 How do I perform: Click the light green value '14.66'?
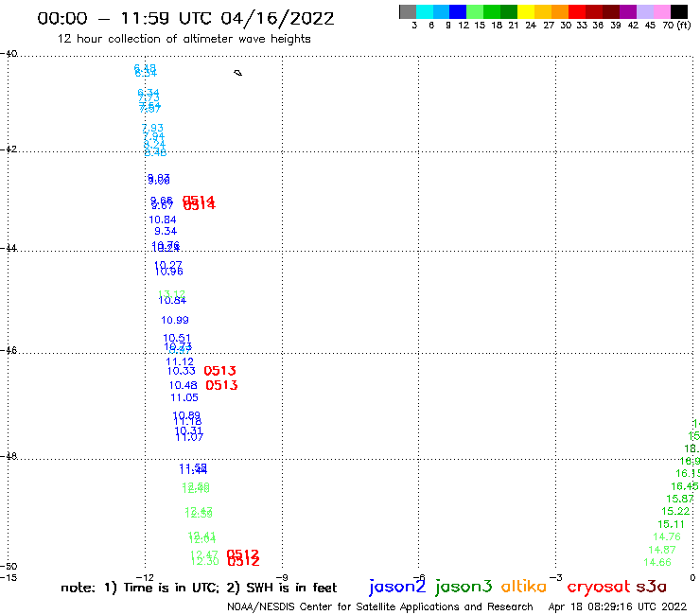[x=657, y=562]
